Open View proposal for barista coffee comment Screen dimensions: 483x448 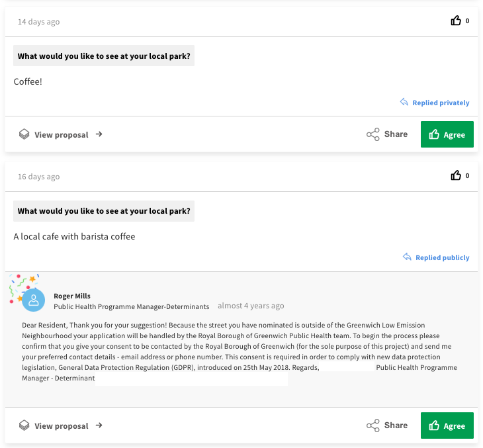tap(62, 426)
